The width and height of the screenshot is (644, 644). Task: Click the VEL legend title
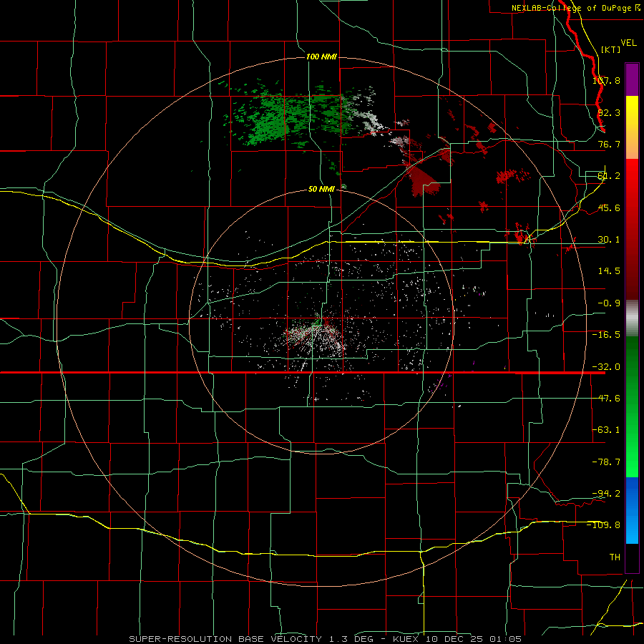coord(628,43)
